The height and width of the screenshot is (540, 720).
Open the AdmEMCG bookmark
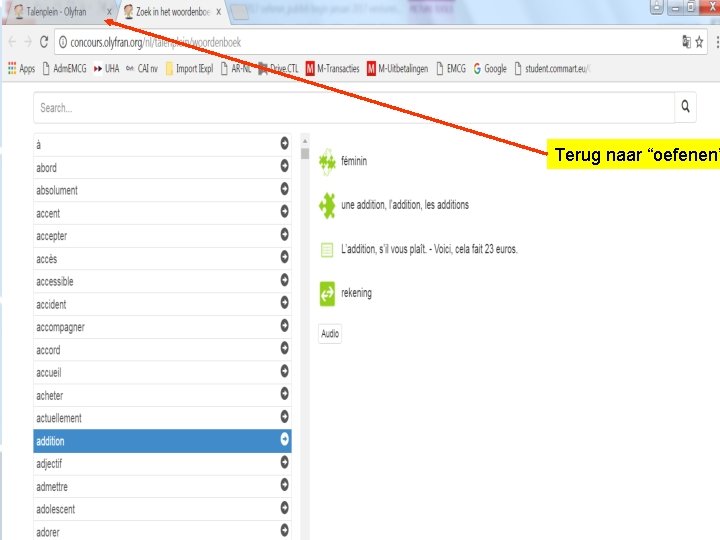pyautogui.click(x=65, y=68)
